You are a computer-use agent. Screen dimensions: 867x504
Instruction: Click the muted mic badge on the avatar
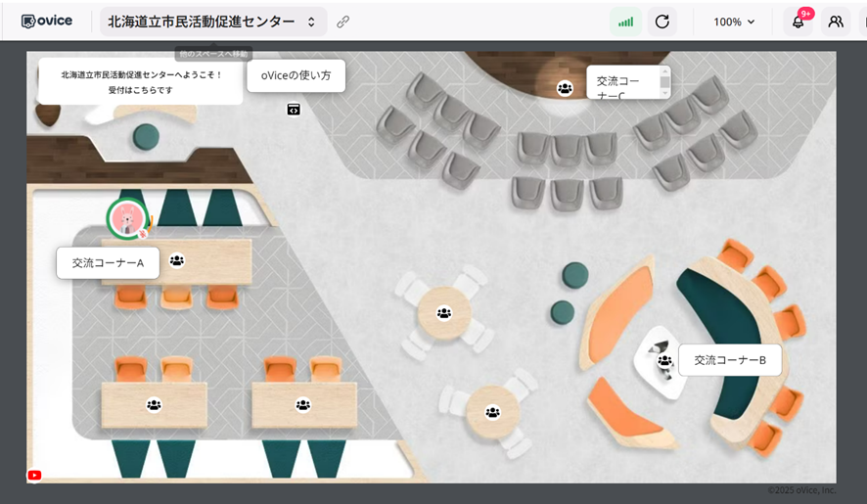[x=143, y=234]
